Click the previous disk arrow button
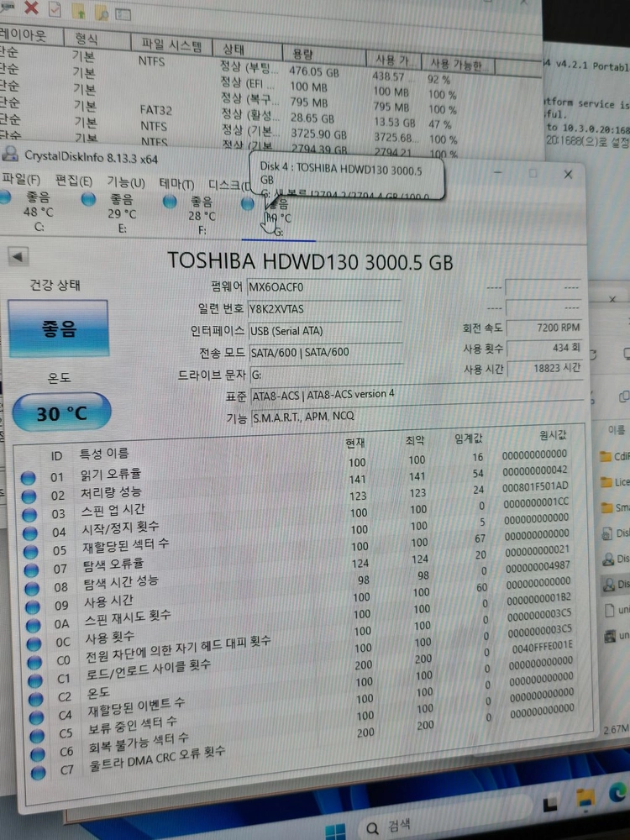This screenshot has height=840, width=630. 18,256
